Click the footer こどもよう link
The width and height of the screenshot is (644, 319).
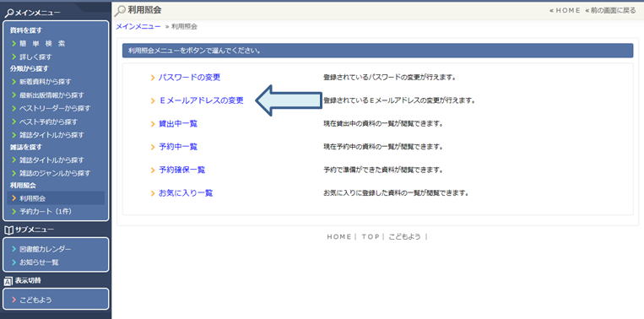404,237
